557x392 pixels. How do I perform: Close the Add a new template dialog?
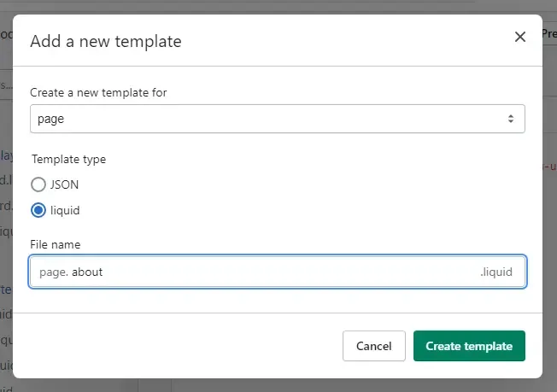[x=520, y=37]
